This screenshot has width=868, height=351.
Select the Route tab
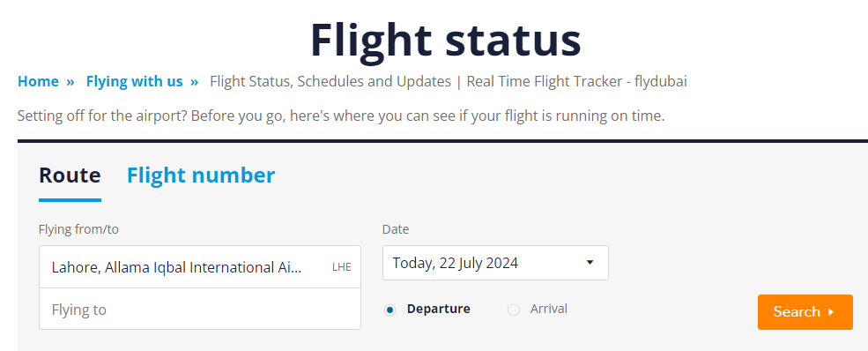pos(70,175)
